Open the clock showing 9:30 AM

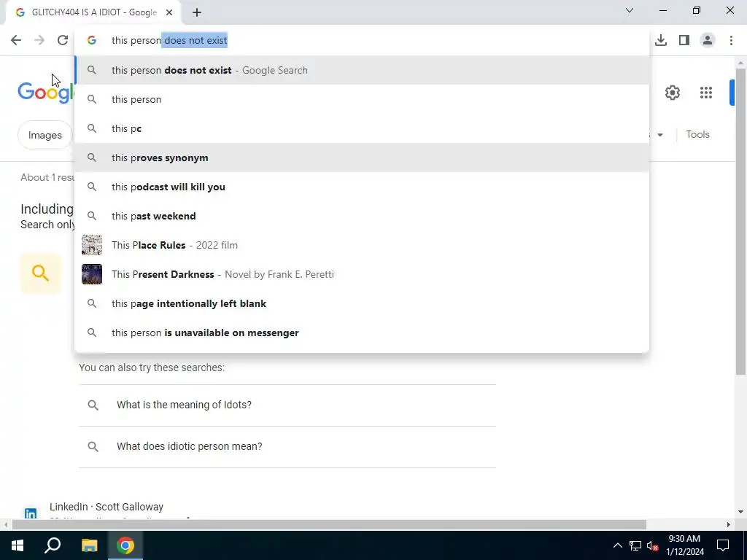(684, 545)
